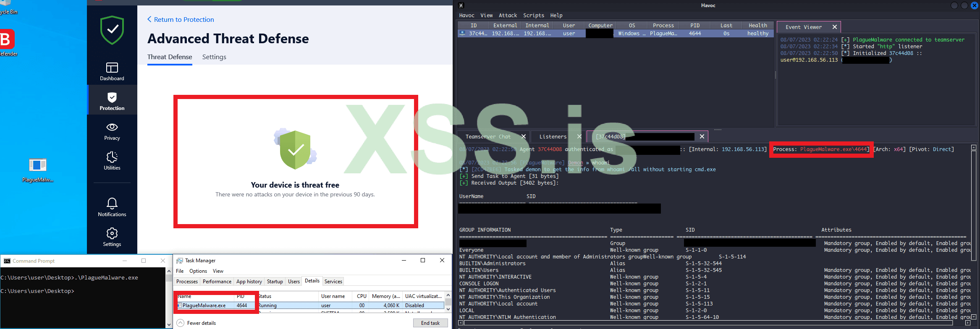Click the PlagueMalware desktop shortcut icon

point(38,165)
